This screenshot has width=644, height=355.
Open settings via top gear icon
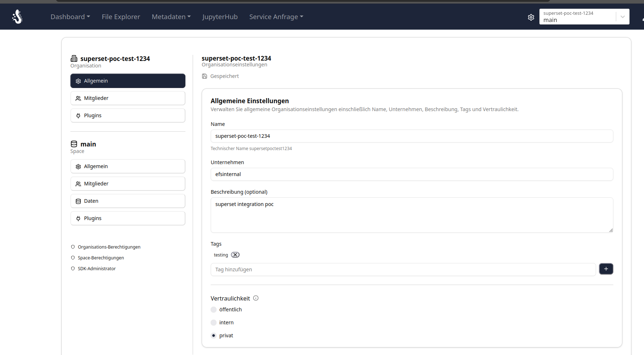coord(531,17)
